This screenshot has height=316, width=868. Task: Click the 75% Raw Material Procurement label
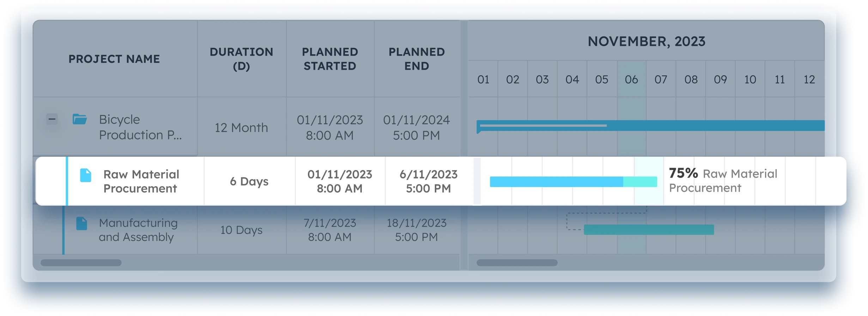click(723, 181)
